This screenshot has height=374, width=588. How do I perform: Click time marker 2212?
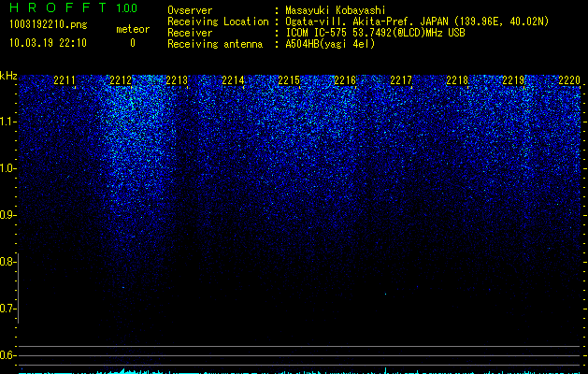tap(121, 80)
